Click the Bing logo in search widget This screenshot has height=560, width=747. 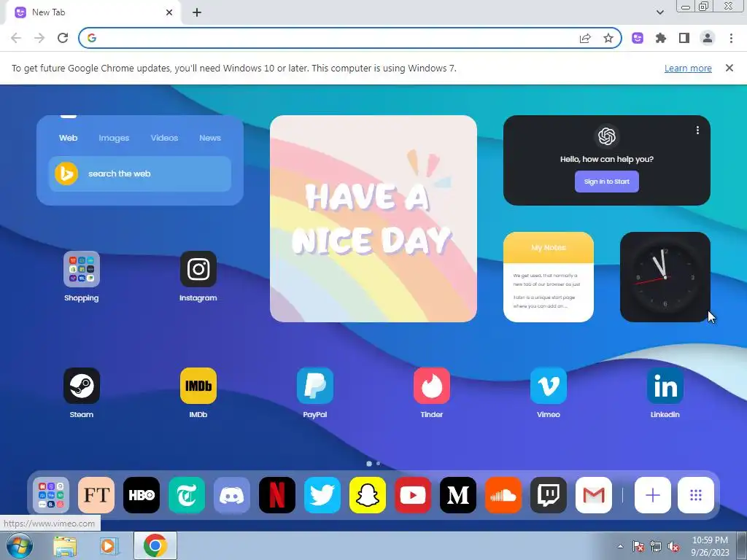click(66, 174)
